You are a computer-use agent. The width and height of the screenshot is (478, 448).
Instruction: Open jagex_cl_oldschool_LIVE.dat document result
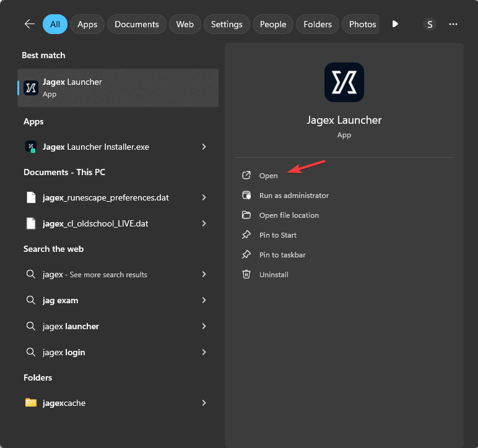click(116, 223)
